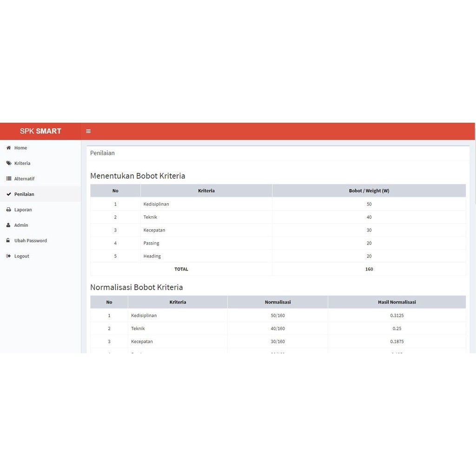
Task: Click the weight value 20 for Passing
Action: click(x=369, y=243)
